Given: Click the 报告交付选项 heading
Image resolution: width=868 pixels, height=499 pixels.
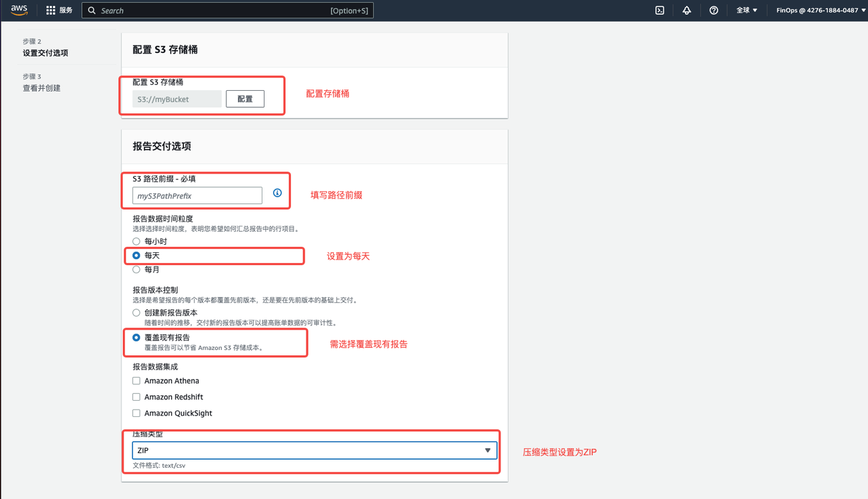Looking at the screenshot, I should point(162,146).
